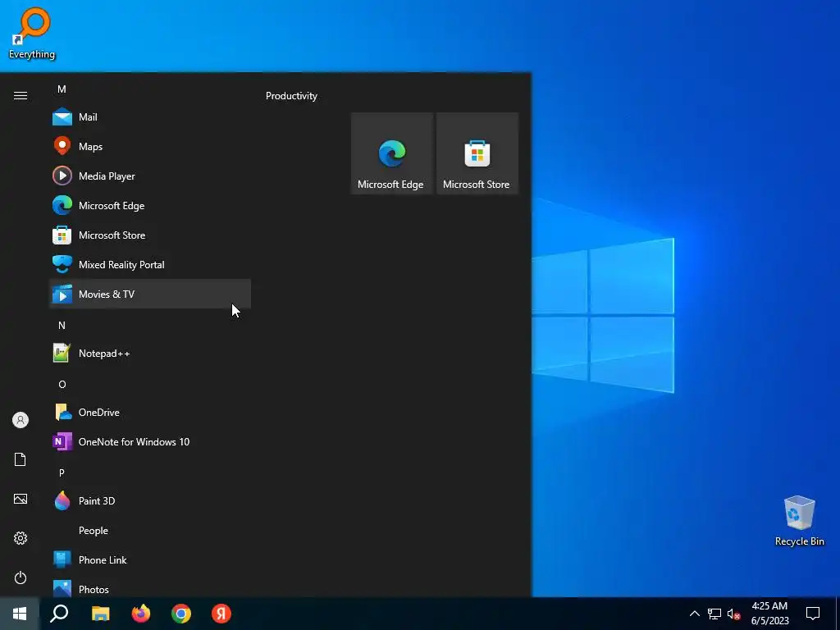Open Microsoft Store from the app list
This screenshot has height=630, width=840.
(x=150, y=235)
